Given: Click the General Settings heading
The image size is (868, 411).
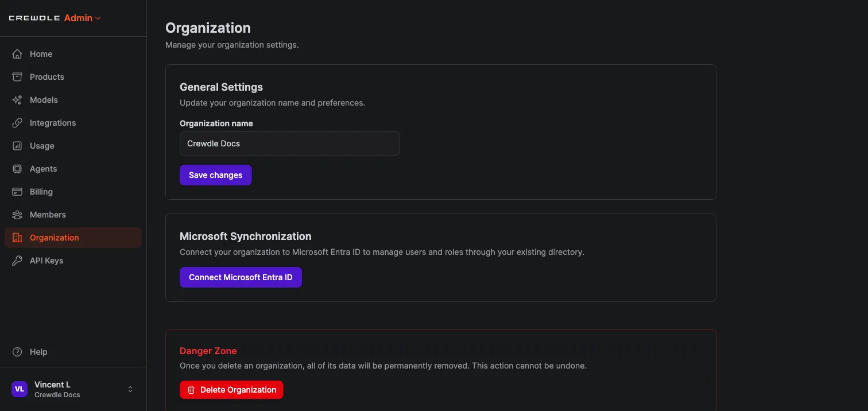Looking at the screenshot, I should pos(221,87).
